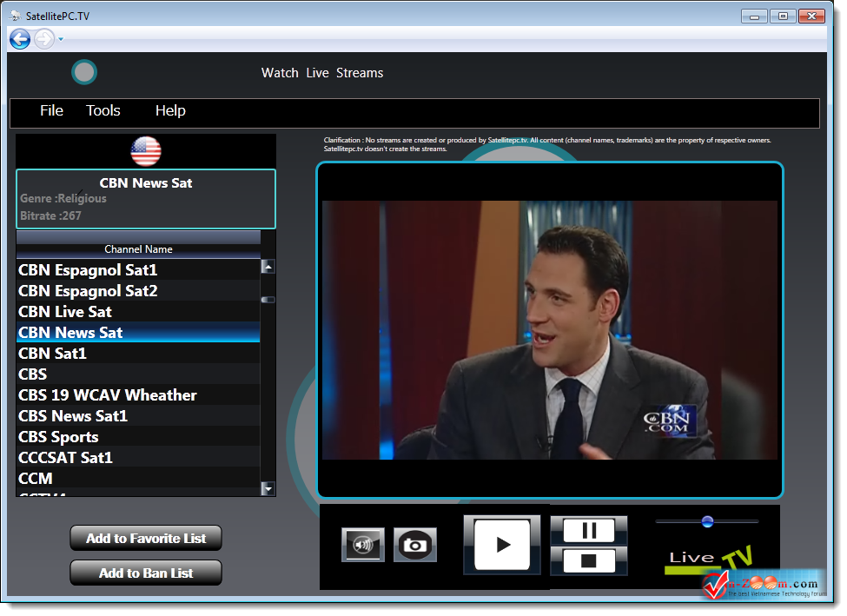Open the Help menu

pos(170,110)
